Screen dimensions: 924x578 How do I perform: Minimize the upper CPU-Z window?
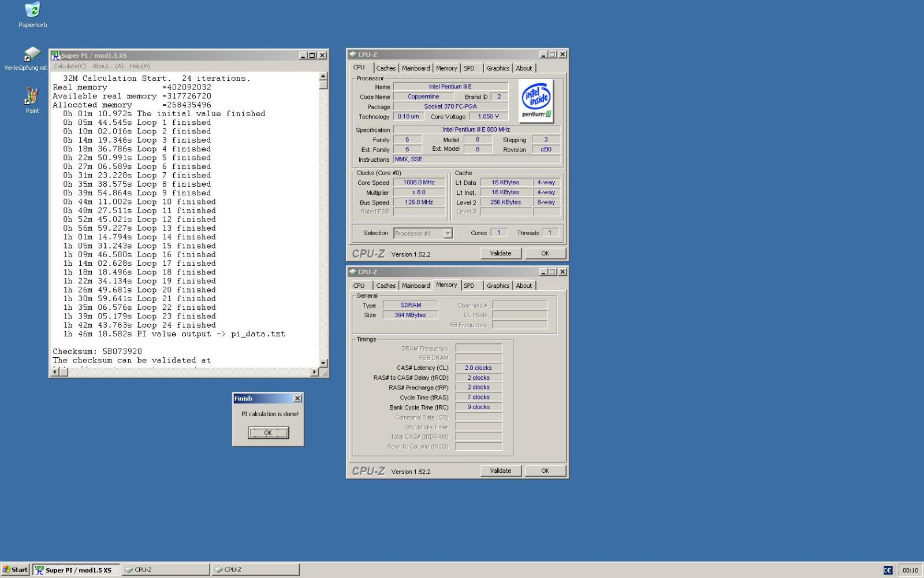(543, 54)
